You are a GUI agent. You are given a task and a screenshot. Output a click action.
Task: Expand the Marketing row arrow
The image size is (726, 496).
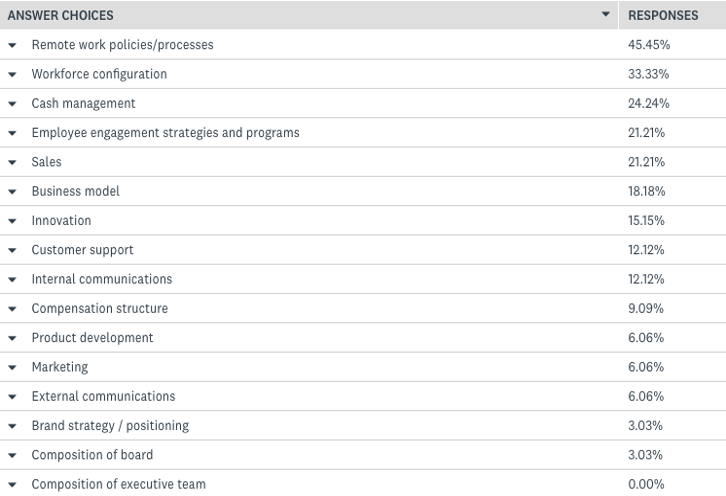(12, 367)
